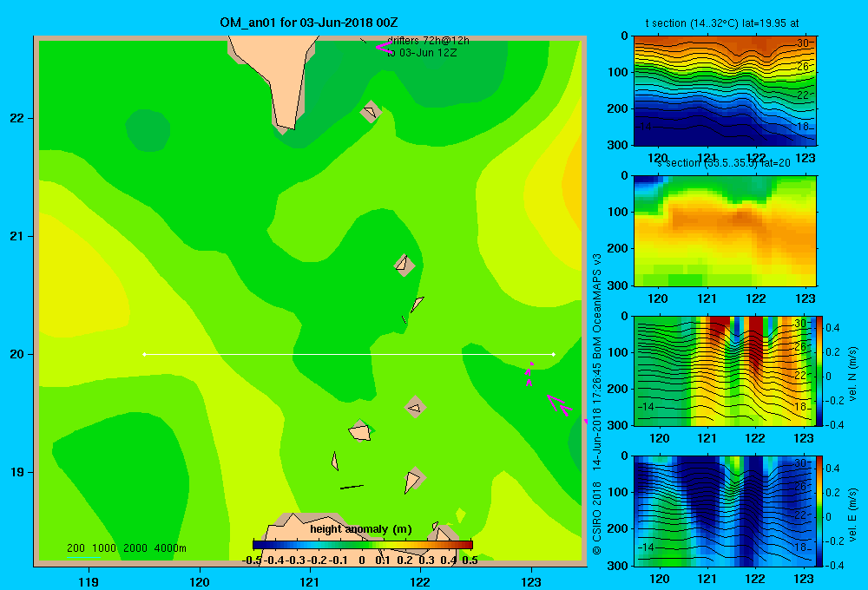Click longitude label 120 under main map
The image size is (868, 590).
pyautogui.click(x=200, y=581)
